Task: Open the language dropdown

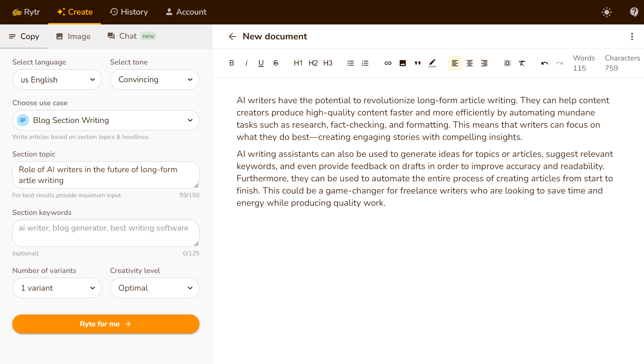Action: [57, 79]
